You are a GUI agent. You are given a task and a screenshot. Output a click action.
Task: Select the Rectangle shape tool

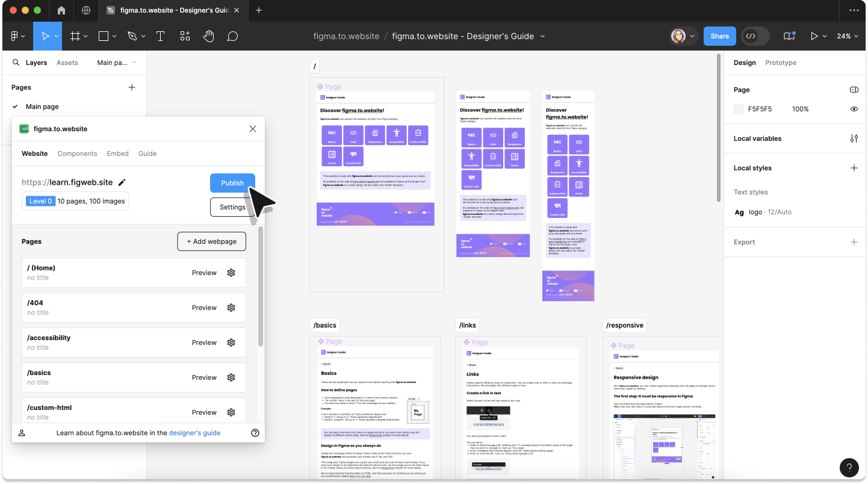[104, 36]
